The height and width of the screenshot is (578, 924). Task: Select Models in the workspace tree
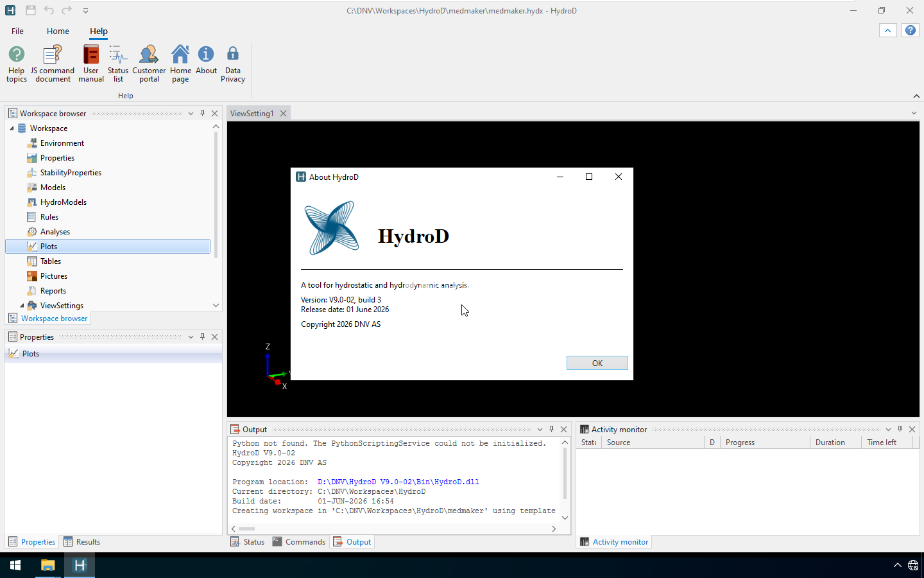point(53,188)
